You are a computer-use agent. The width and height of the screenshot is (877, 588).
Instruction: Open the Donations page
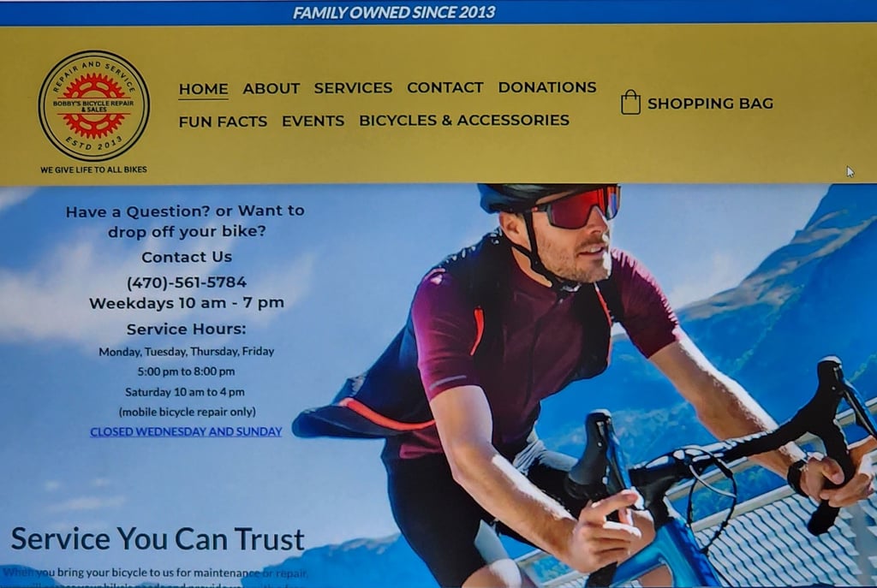(x=547, y=87)
